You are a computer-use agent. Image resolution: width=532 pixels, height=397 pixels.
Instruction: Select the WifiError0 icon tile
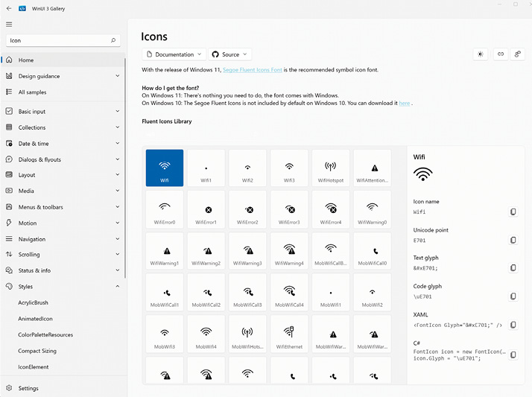tap(165, 209)
